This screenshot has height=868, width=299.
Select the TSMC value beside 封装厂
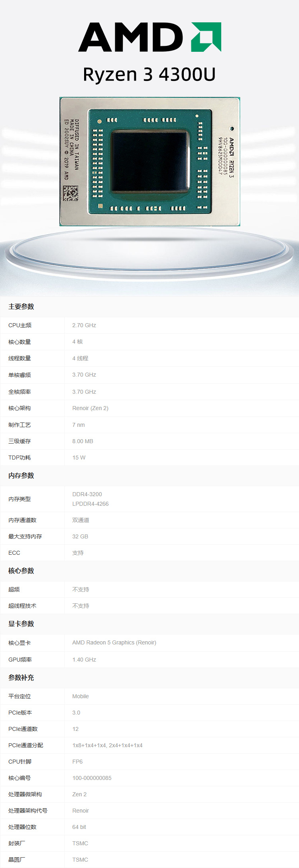point(80,843)
